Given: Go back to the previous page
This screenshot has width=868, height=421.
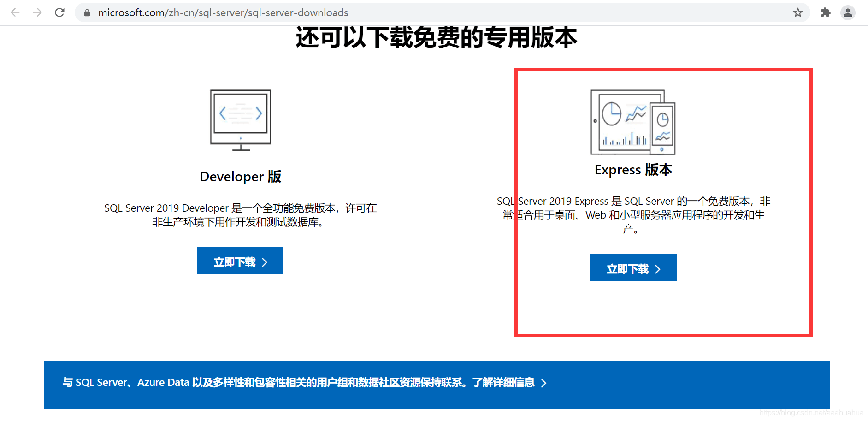Looking at the screenshot, I should tap(15, 12).
